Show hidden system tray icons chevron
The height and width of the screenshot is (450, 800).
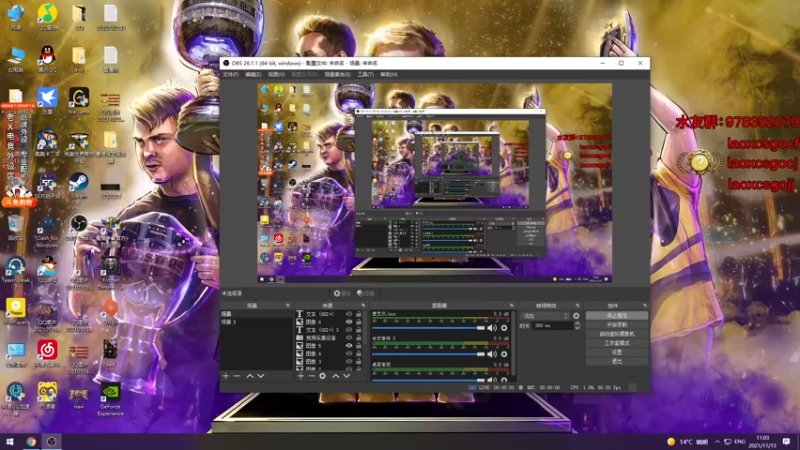[717, 441]
